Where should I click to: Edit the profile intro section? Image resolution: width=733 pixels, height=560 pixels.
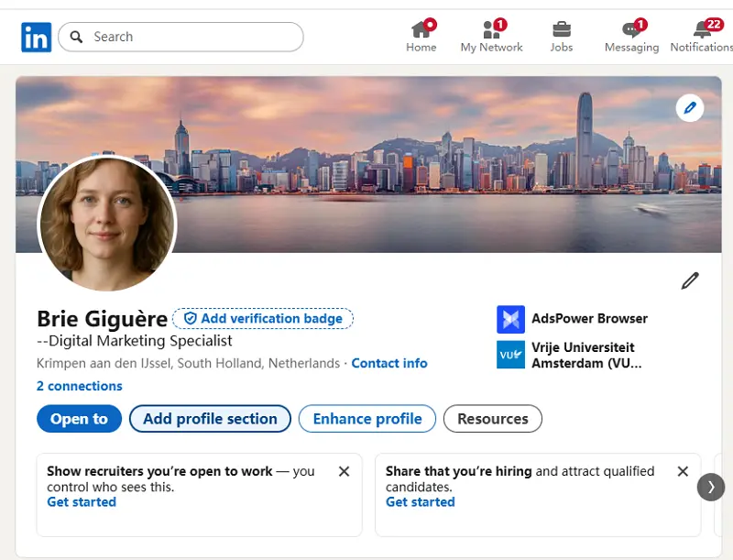(x=690, y=280)
